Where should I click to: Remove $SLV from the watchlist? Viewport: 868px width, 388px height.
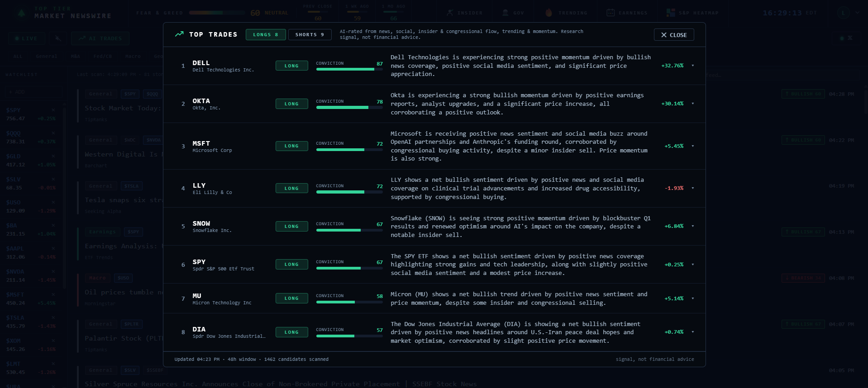(53, 179)
